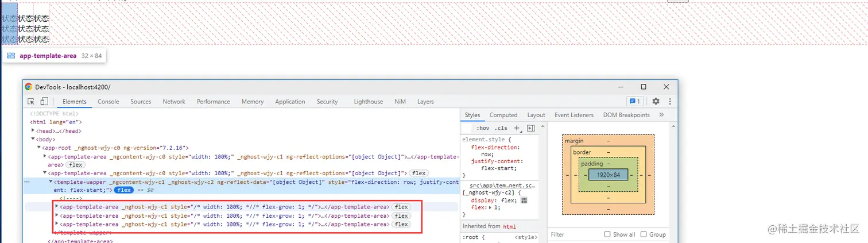Image resolution: width=868 pixels, height=243 pixels.
Task: Open the Performance tab
Action: click(x=214, y=102)
